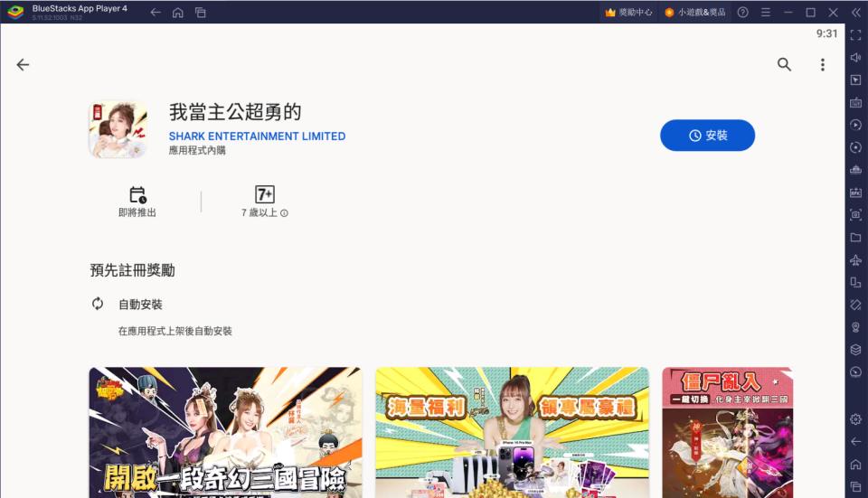The height and width of the screenshot is (498, 868).
Task: Click the 9:31 clock in status bar
Action: [826, 33]
